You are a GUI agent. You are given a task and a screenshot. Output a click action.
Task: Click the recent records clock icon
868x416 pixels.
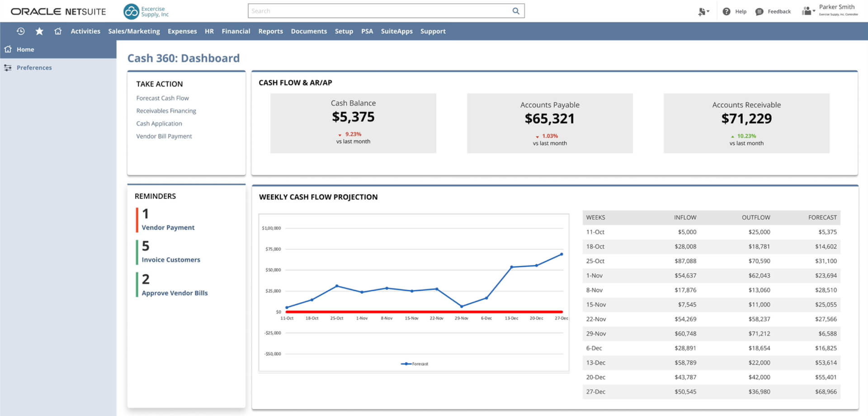[20, 31]
